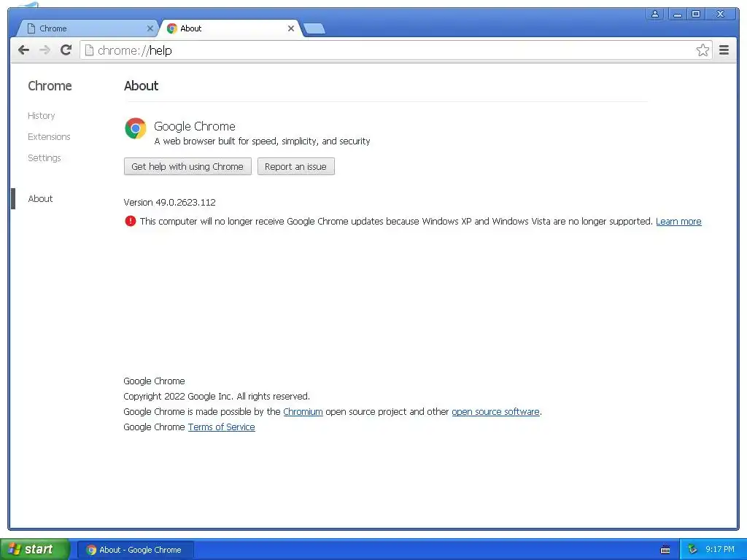747x560 pixels.
Task: Open the Terms of Service link
Action: pyautogui.click(x=222, y=427)
